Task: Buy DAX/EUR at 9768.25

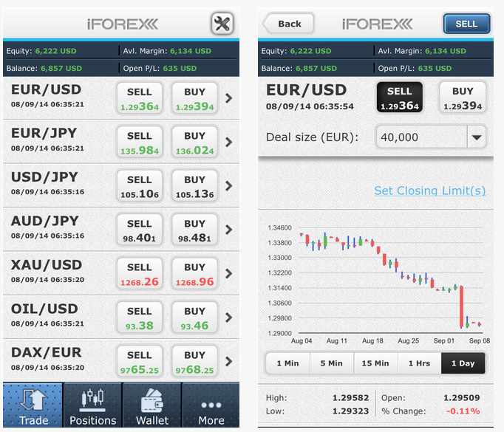Action: click(195, 361)
